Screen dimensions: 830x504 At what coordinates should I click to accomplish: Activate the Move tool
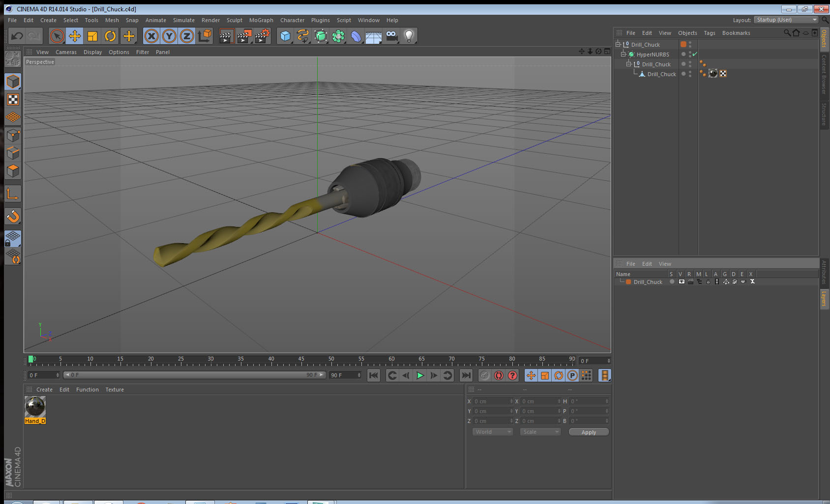[x=75, y=36]
